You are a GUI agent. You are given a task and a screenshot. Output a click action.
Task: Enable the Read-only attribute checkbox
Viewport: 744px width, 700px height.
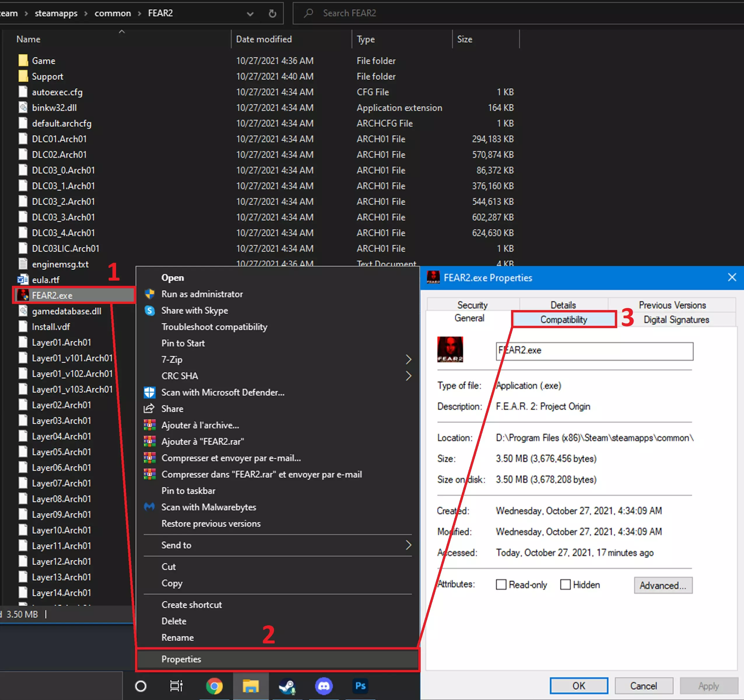point(501,585)
